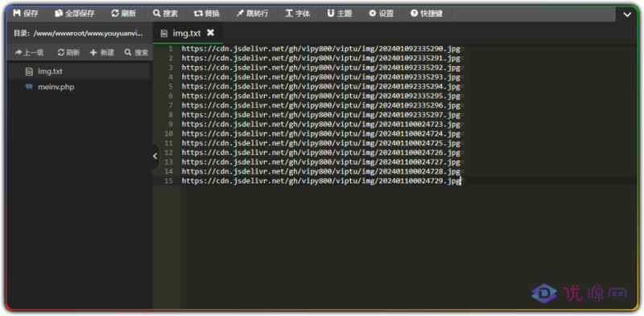The height and width of the screenshot is (316, 644).
Task: Click the Save (保存) toolbar button
Action: coord(26,14)
